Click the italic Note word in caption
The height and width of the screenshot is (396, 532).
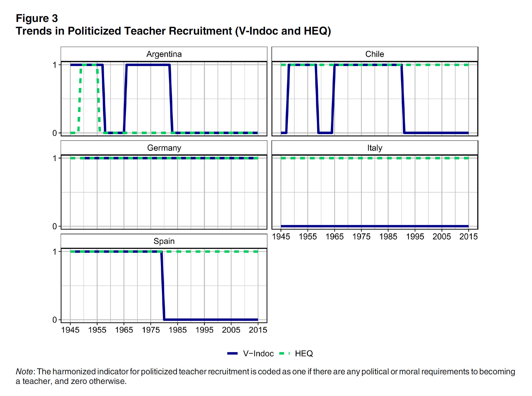[x=24, y=372]
